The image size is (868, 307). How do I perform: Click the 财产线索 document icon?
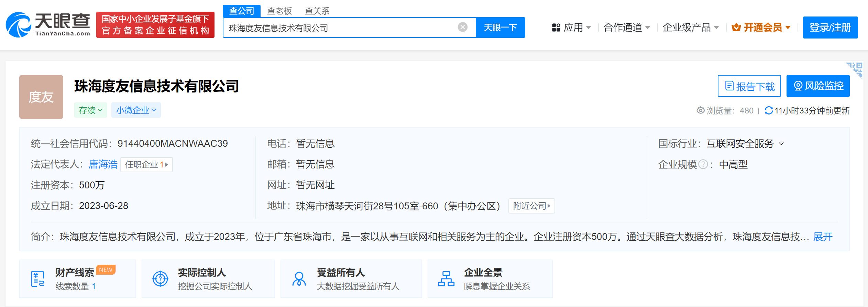pyautogui.click(x=37, y=279)
